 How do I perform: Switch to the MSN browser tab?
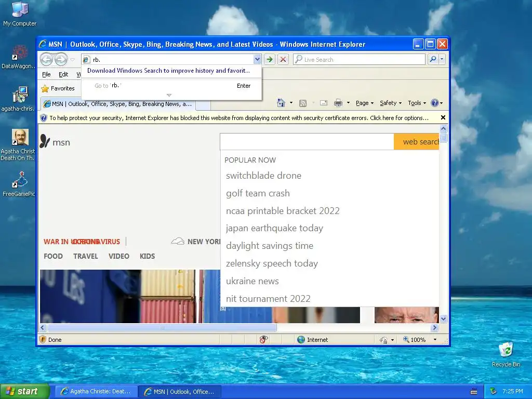(118, 104)
